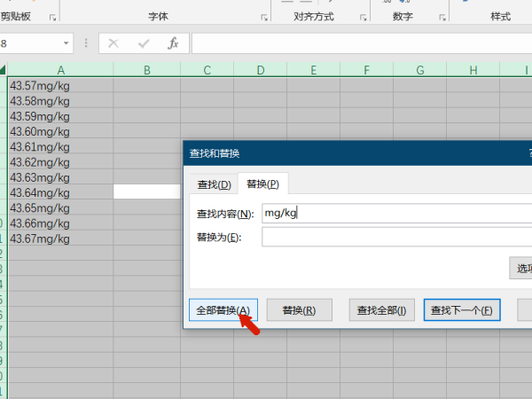This screenshot has height=399, width=532.
Task: Expand the Name Box dropdown arrow
Action: coord(66,43)
